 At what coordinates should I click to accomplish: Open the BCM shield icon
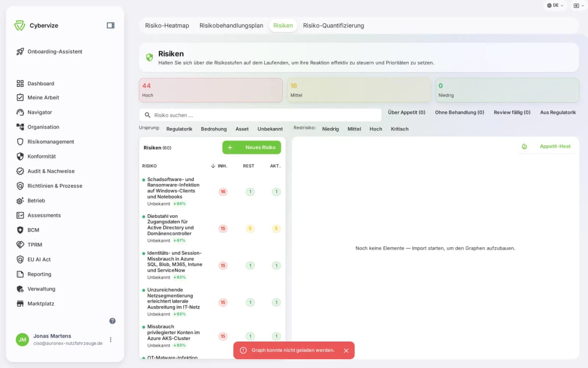20,230
